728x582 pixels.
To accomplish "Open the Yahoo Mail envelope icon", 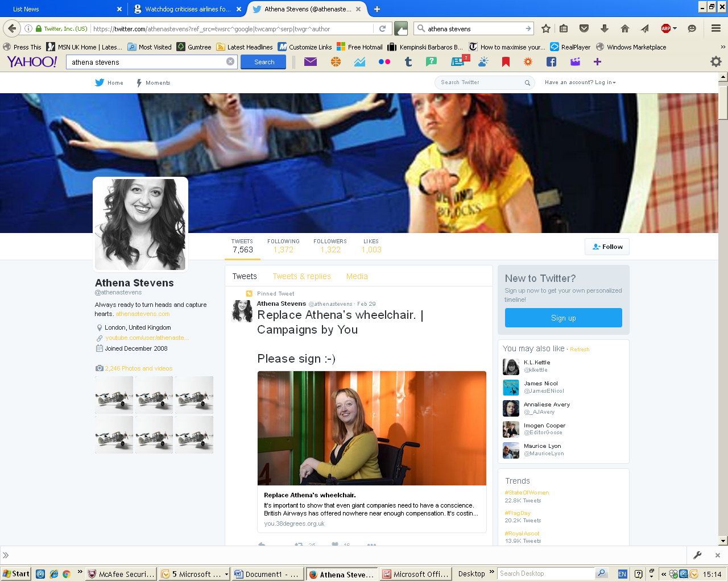I will pyautogui.click(x=311, y=62).
